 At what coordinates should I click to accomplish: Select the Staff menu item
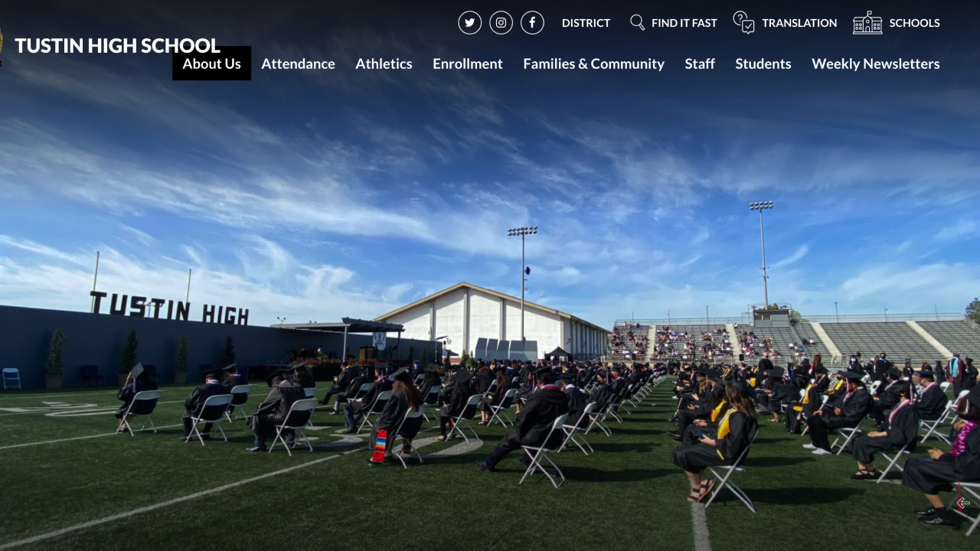pos(700,64)
